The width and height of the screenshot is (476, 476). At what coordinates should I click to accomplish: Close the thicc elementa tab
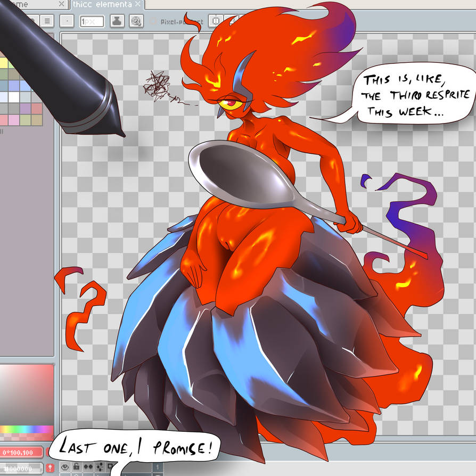tap(138, 4)
